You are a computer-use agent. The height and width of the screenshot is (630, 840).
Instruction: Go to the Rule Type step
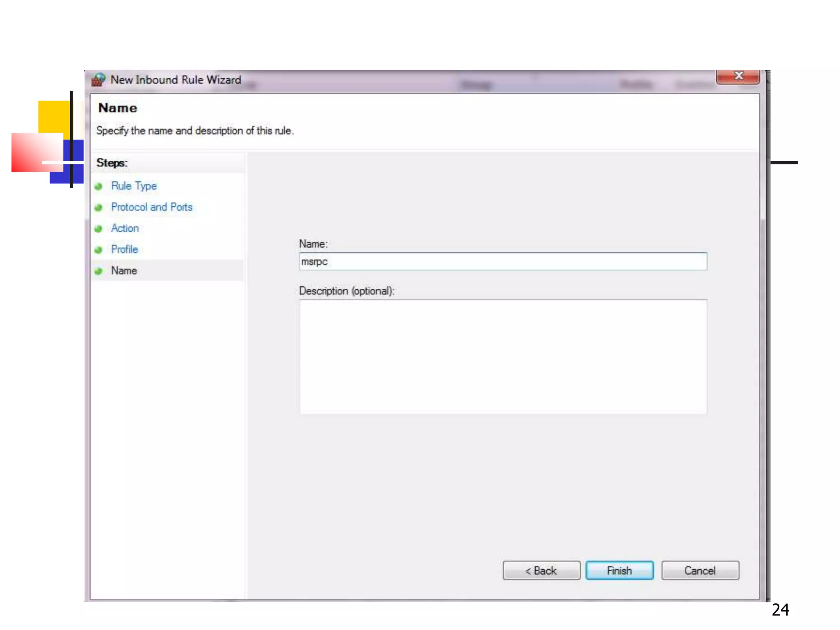[134, 186]
